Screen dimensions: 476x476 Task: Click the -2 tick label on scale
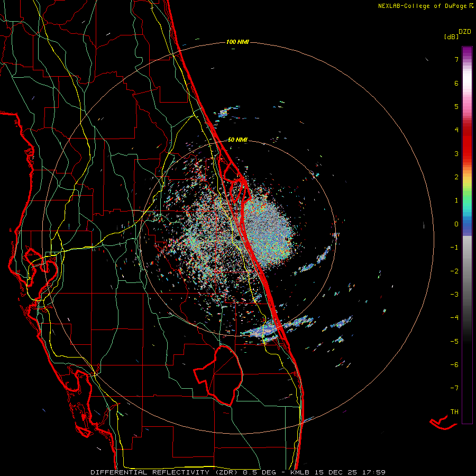point(454,271)
